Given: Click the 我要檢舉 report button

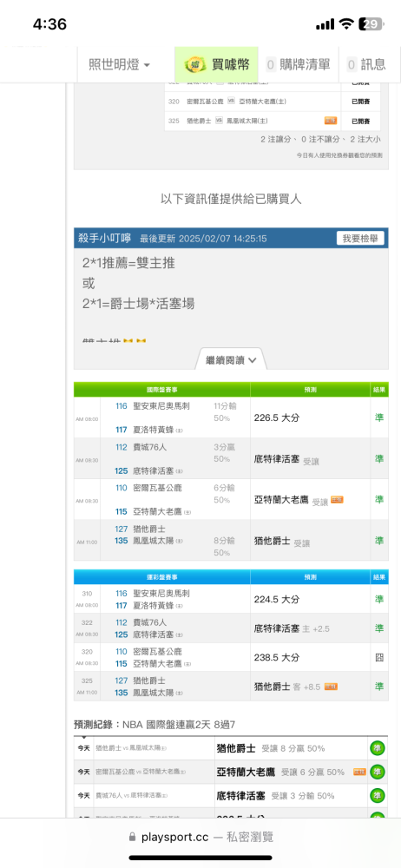Looking at the screenshot, I should (x=360, y=239).
